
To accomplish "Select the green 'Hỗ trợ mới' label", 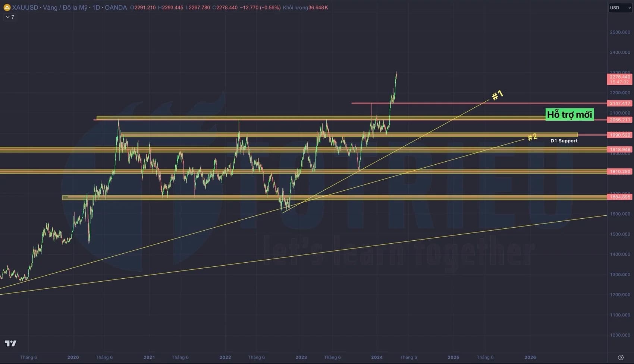I will (569, 114).
